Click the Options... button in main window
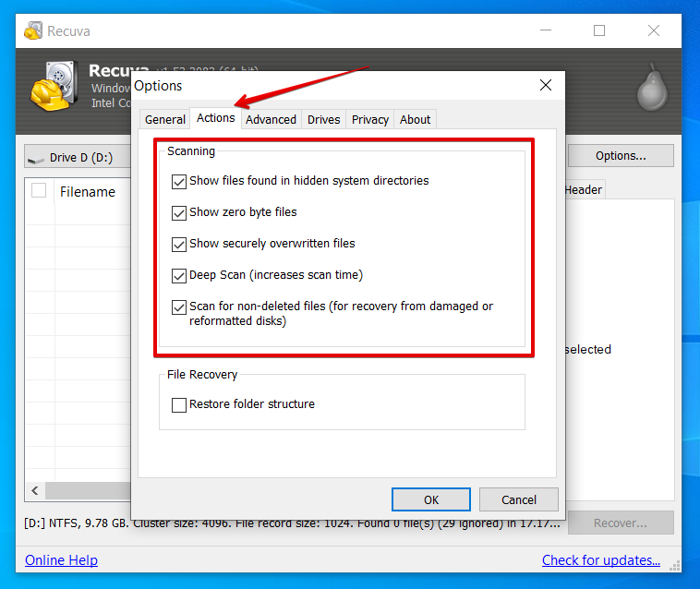 tap(621, 156)
